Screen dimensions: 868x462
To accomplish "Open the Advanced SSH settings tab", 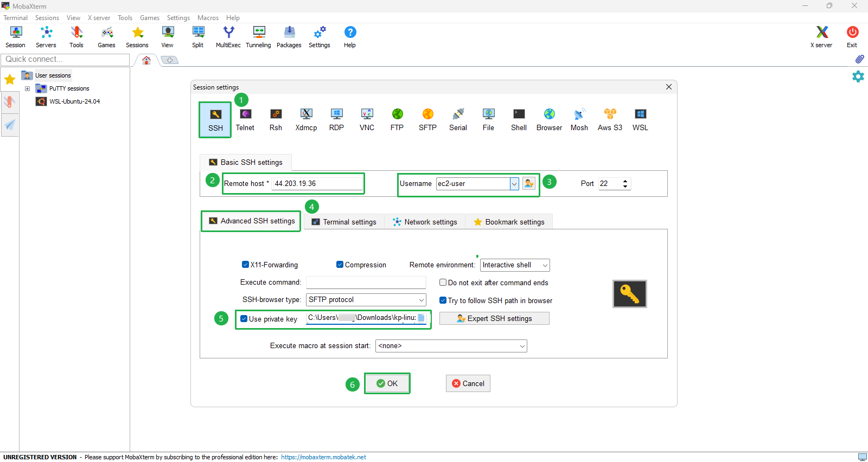I will click(x=251, y=221).
